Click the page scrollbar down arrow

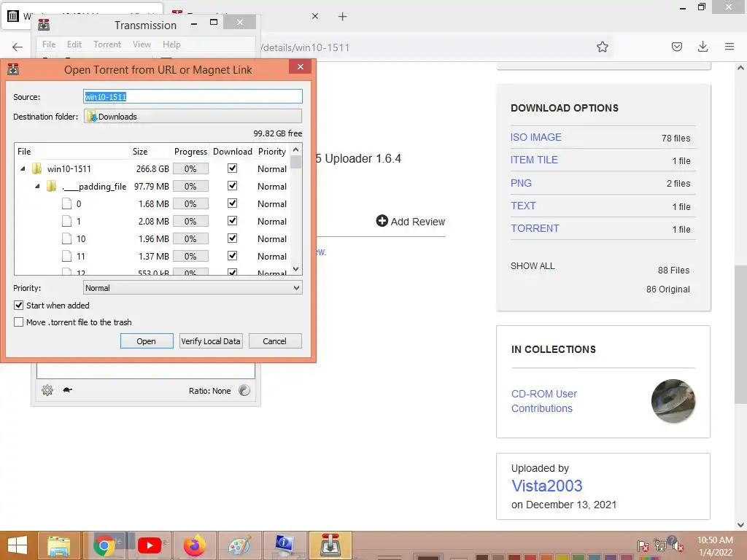[740, 525]
